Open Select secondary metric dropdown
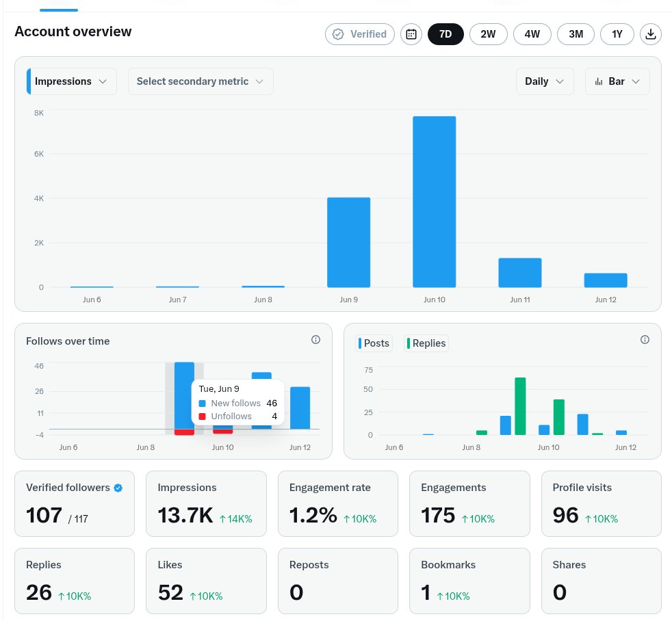Image resolution: width=672 pixels, height=621 pixels. (201, 81)
